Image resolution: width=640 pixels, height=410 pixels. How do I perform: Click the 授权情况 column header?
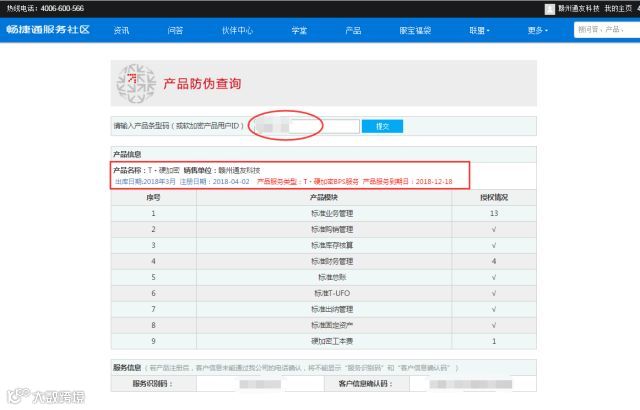pyautogui.click(x=494, y=197)
